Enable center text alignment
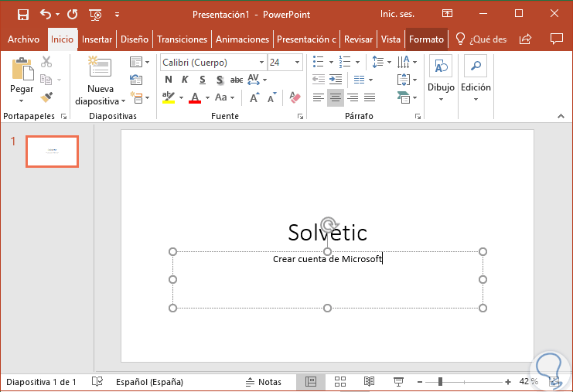Image resolution: width=573 pixels, height=392 pixels. 335,97
